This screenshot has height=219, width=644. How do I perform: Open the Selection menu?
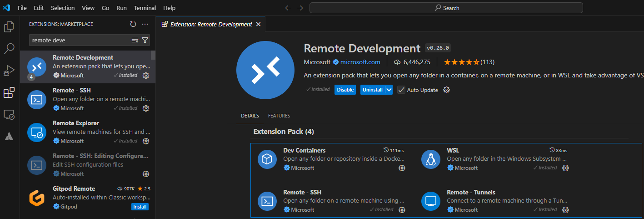[x=63, y=8]
